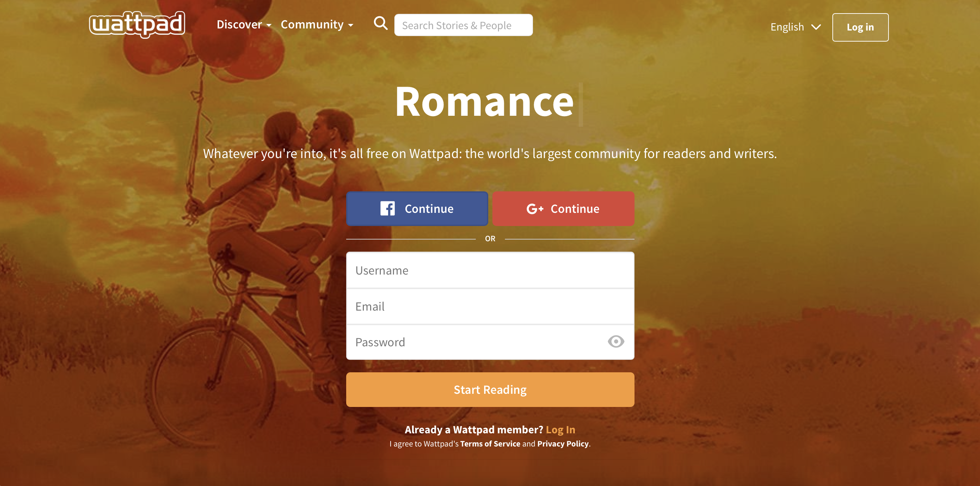Screen dimensions: 980x486
Task: Open the Terms of Service link
Action: [x=490, y=444]
